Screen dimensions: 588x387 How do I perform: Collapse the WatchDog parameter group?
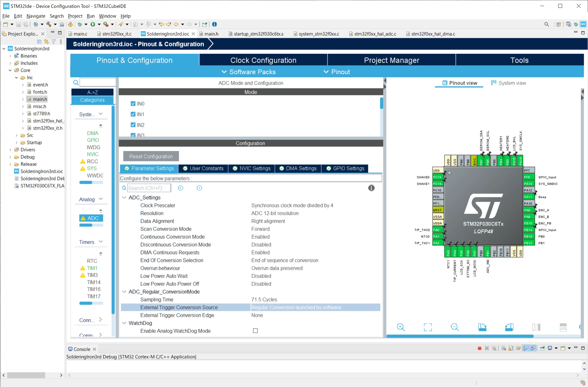pyautogui.click(x=124, y=323)
